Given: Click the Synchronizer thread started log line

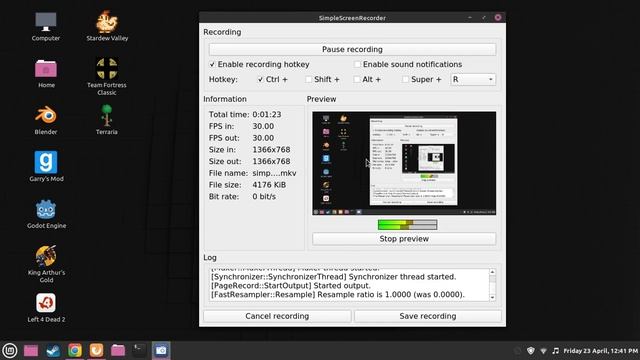Looking at the screenshot, I should click(x=333, y=277).
